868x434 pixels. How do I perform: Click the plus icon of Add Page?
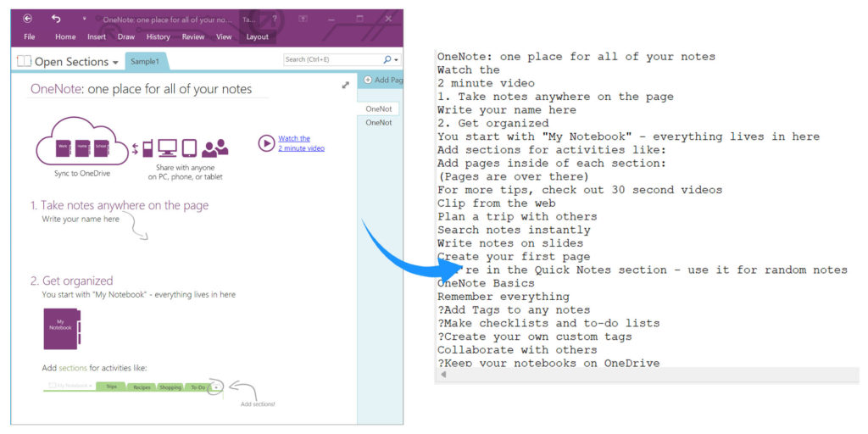pyautogui.click(x=368, y=81)
